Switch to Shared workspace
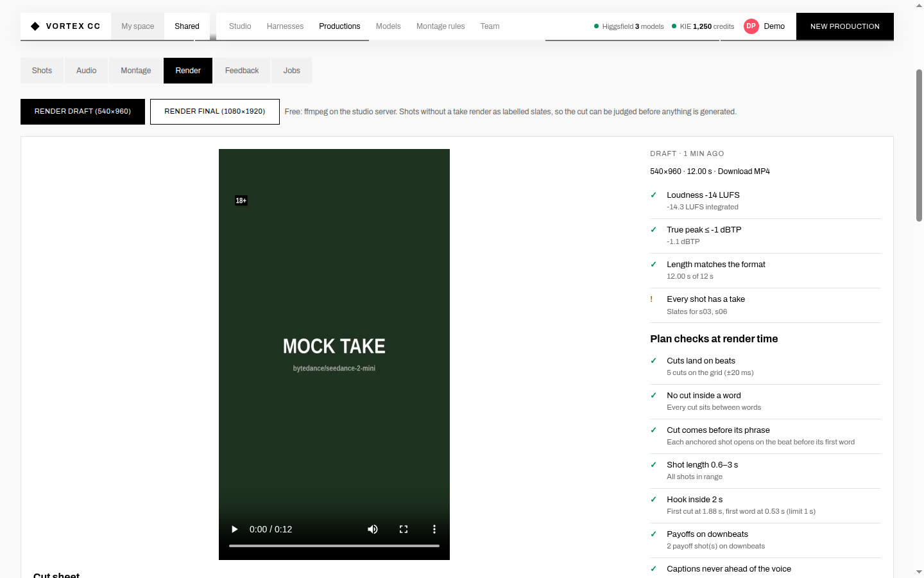The width and height of the screenshot is (924, 578). (x=187, y=26)
